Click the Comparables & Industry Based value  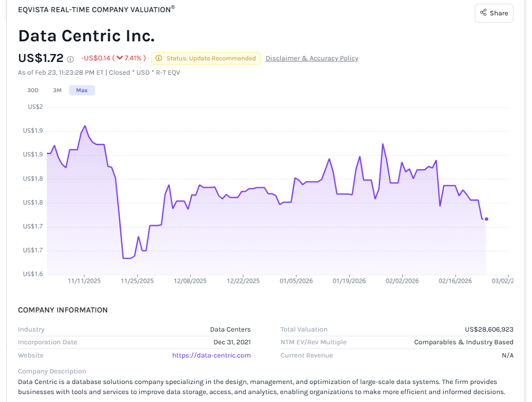464,342
